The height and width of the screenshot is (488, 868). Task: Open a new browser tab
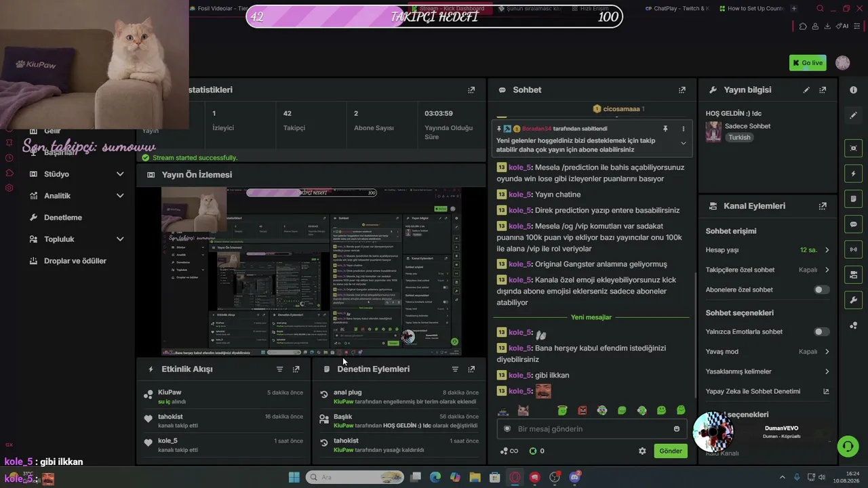794,9
